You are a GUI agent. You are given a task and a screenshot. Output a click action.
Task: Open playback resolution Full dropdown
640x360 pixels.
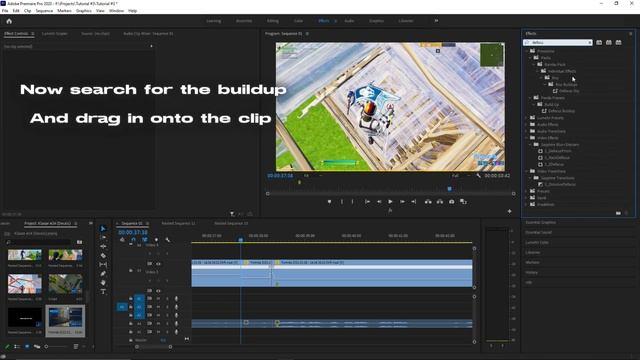pos(460,176)
